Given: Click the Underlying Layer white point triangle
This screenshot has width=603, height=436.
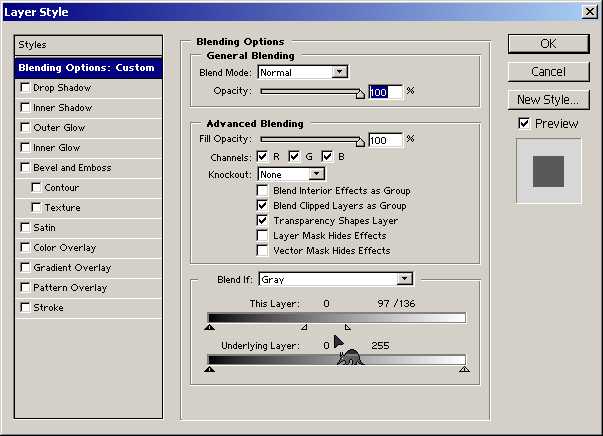Looking at the screenshot, I should point(464,369).
